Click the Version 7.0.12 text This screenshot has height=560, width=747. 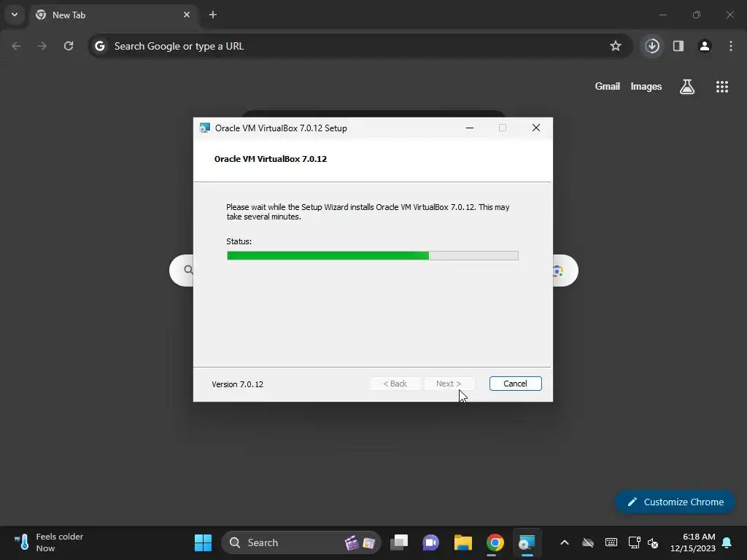click(237, 384)
